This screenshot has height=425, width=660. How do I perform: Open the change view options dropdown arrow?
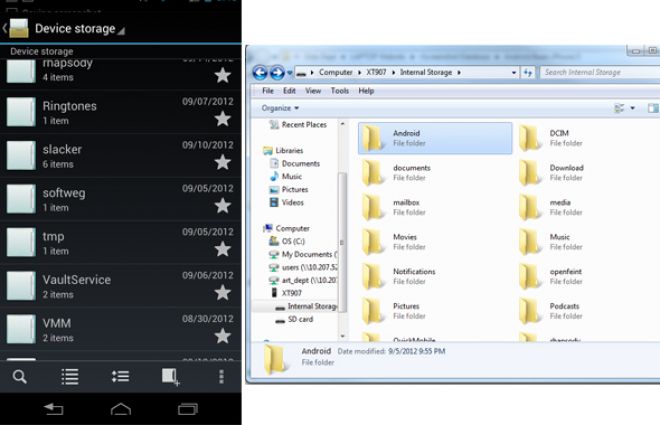[x=634, y=108]
